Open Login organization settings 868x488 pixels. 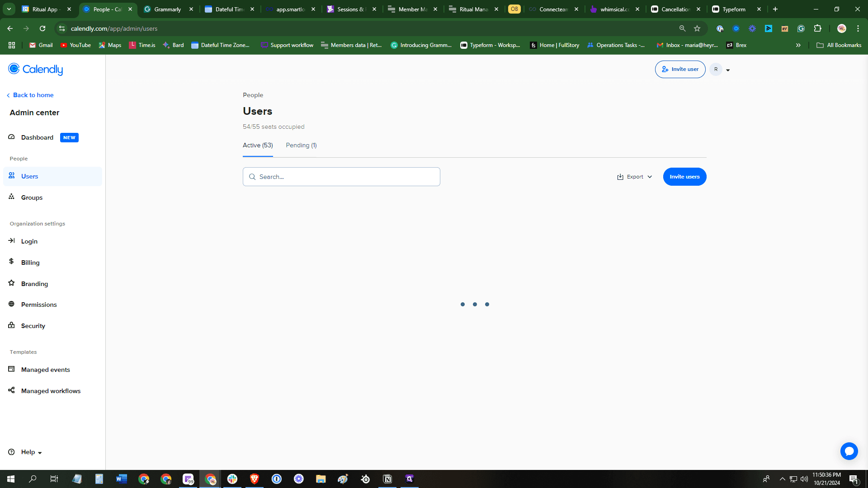coord(29,241)
